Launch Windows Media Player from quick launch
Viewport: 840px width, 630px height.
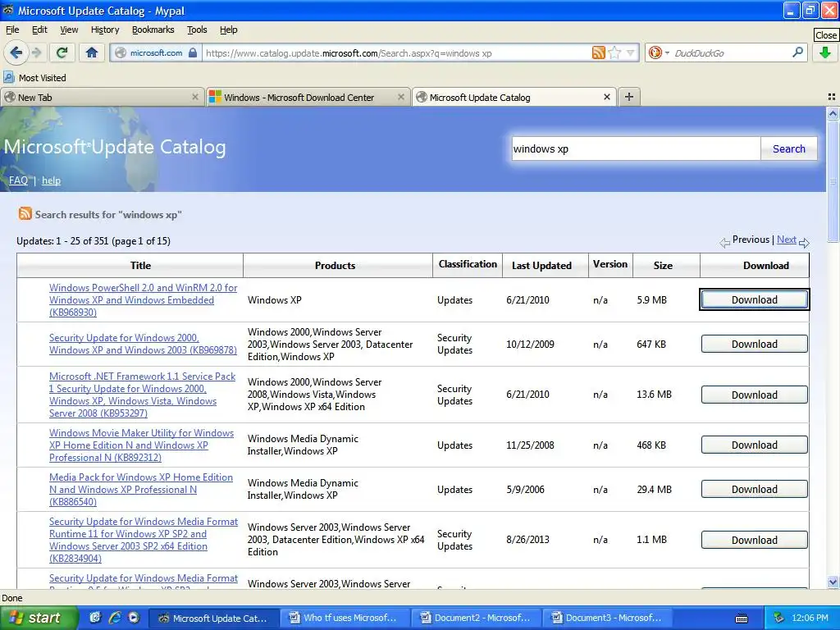134,618
